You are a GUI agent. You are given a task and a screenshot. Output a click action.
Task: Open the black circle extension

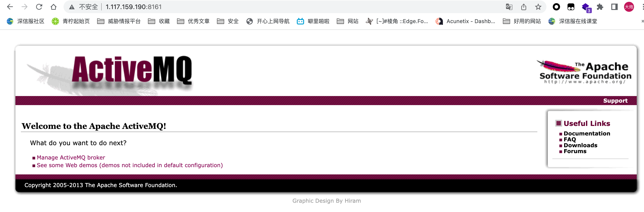[x=556, y=7]
